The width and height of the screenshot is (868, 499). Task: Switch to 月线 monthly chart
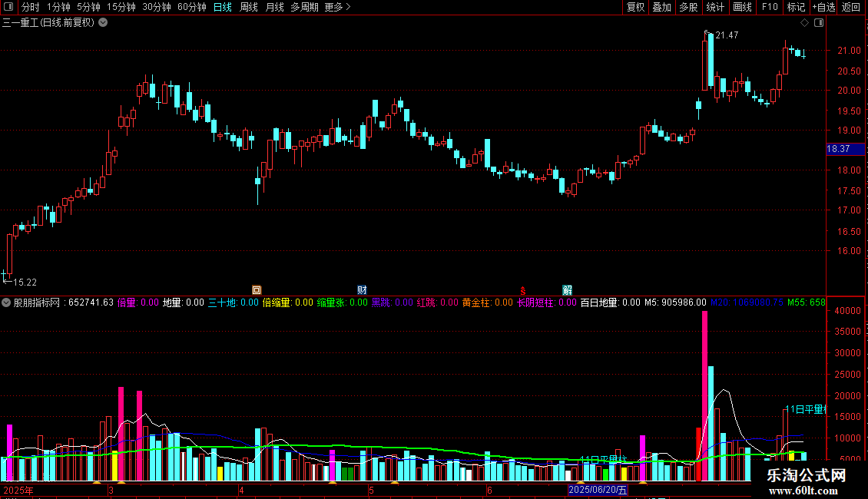(x=274, y=7)
